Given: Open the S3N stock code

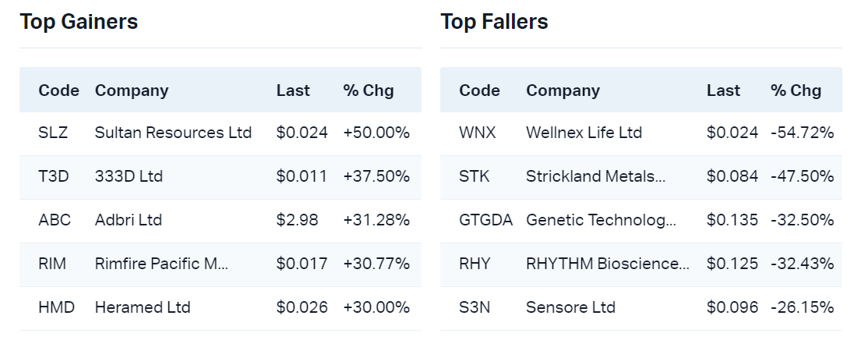Looking at the screenshot, I should (475, 307).
